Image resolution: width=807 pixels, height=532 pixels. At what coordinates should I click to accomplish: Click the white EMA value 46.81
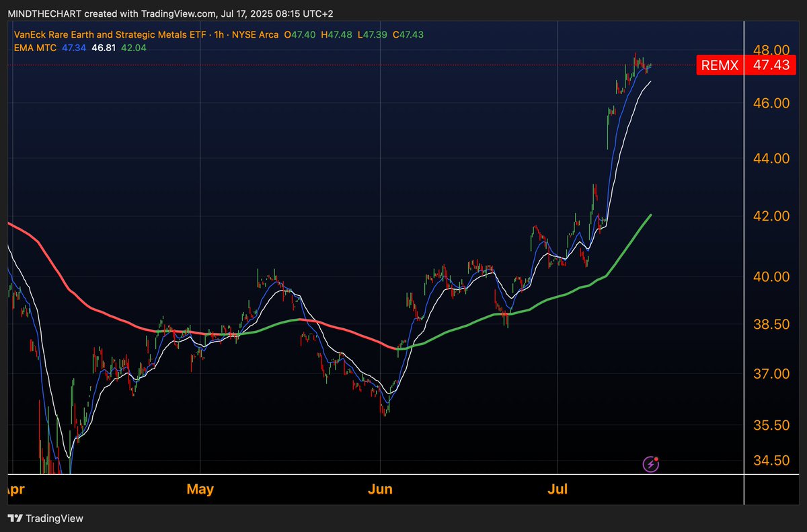[x=101, y=48]
